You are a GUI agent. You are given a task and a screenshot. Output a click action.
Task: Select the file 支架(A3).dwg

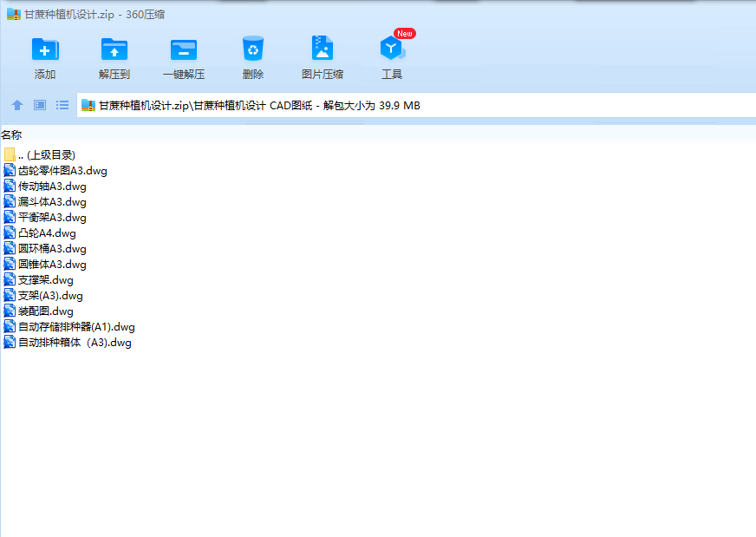(x=50, y=295)
